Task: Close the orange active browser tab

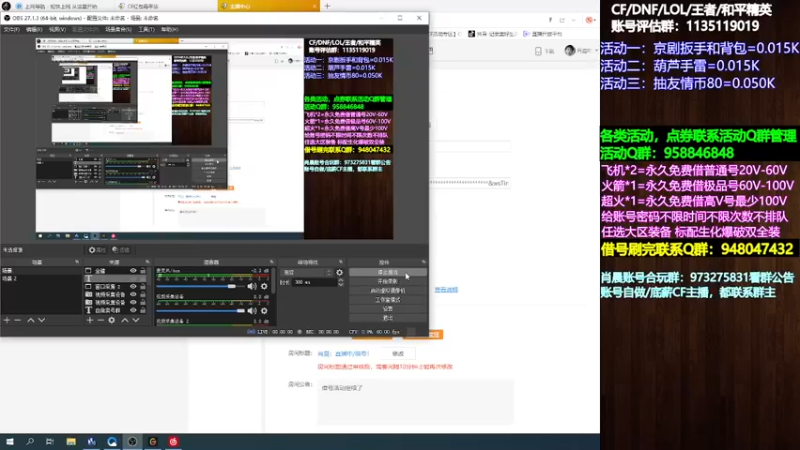Action: tap(314, 6)
